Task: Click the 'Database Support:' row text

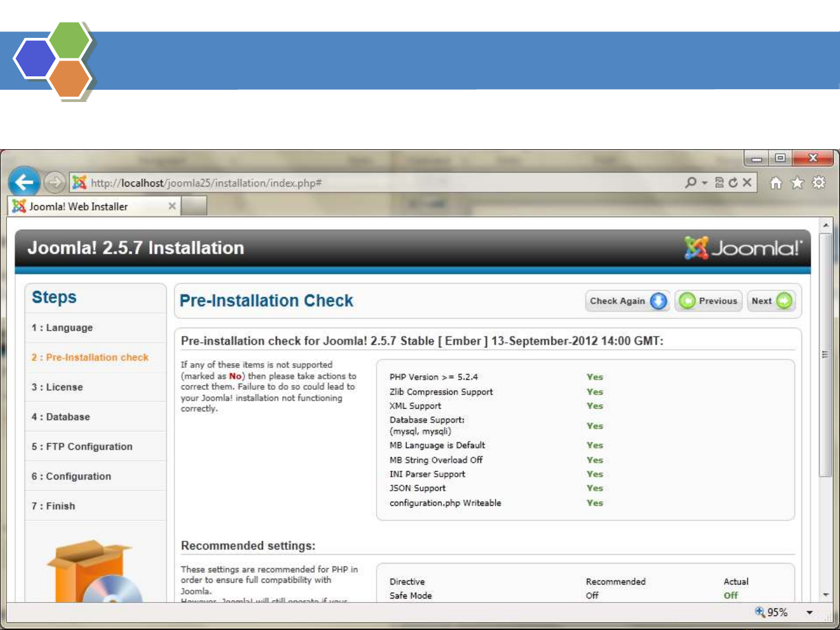Action: point(427,420)
